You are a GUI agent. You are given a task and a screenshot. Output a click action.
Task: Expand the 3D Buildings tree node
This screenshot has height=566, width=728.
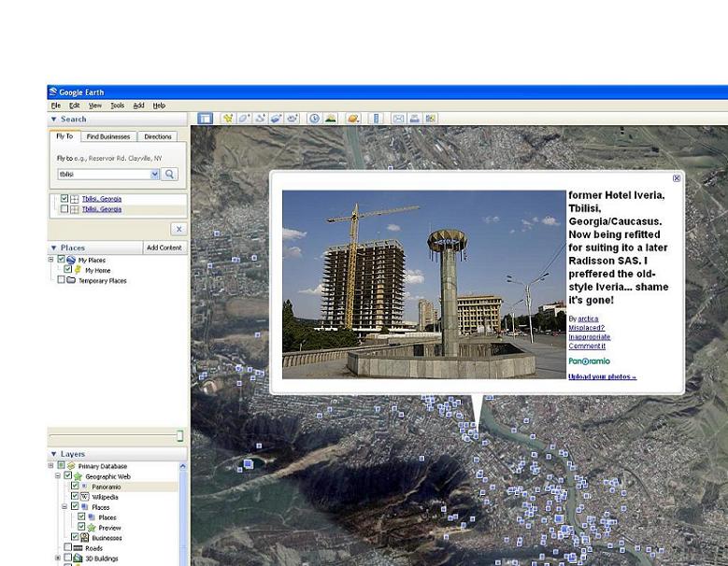(58, 558)
